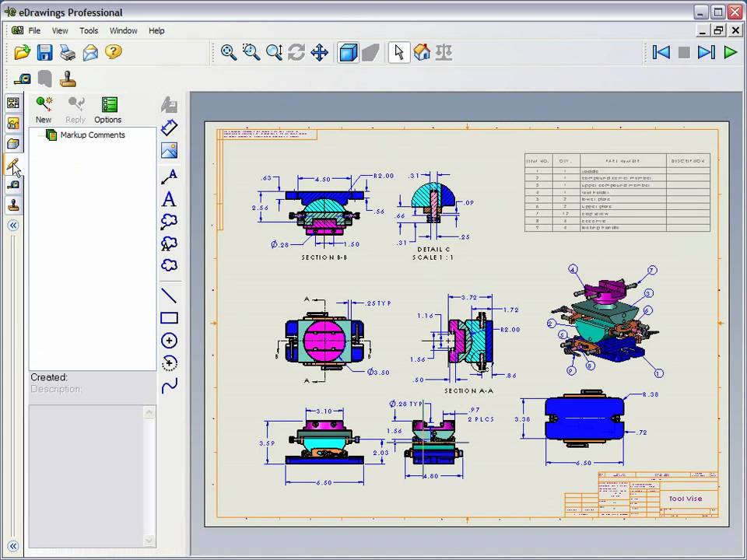The height and width of the screenshot is (560, 747).
Task: Select the Line markup tool
Action: (x=169, y=296)
